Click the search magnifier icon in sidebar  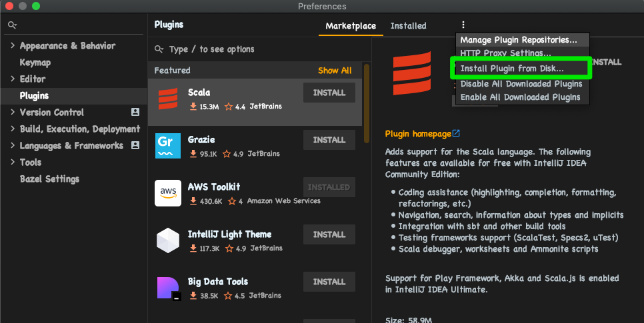[12, 25]
